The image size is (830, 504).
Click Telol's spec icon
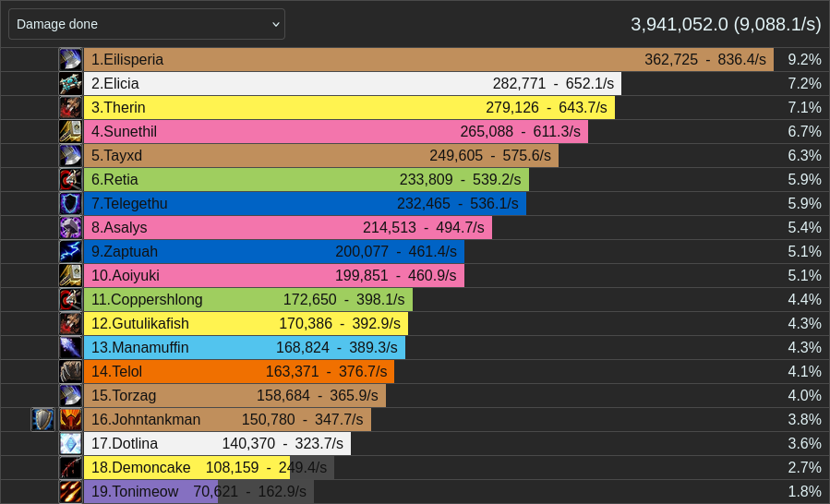70,372
